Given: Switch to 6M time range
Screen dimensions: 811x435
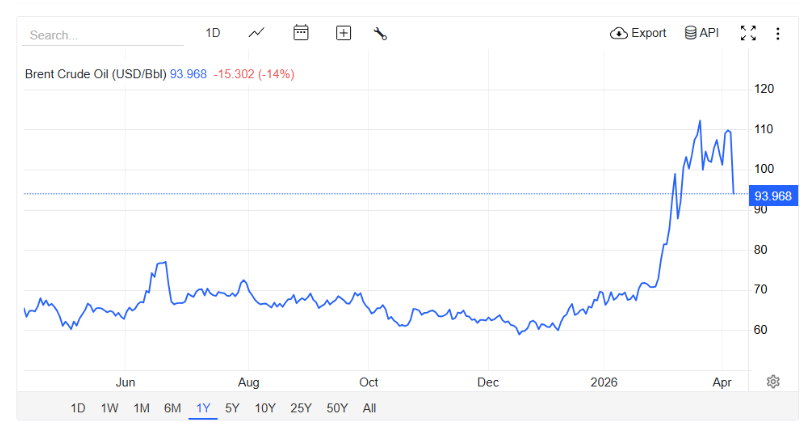Looking at the screenshot, I should 173,408.
